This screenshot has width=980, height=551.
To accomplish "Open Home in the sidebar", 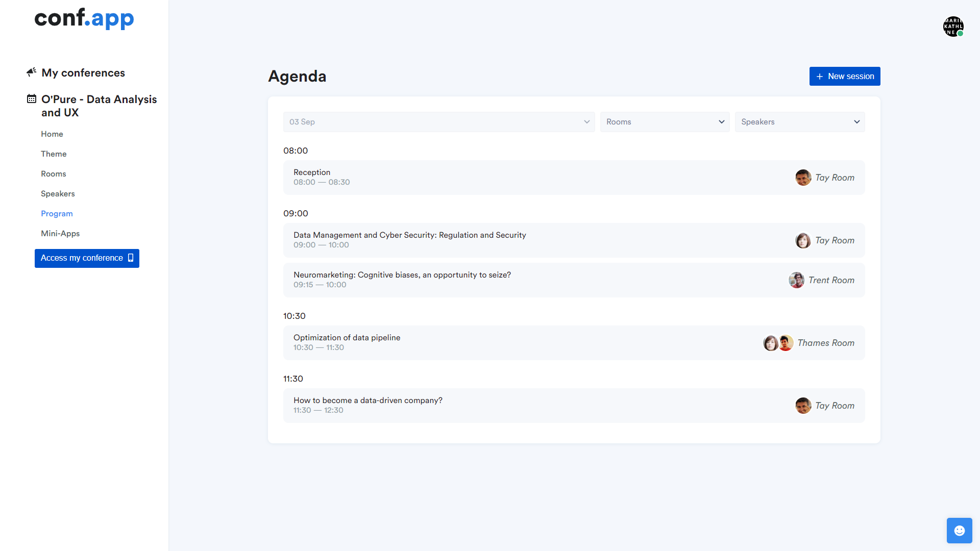I will tap(52, 134).
